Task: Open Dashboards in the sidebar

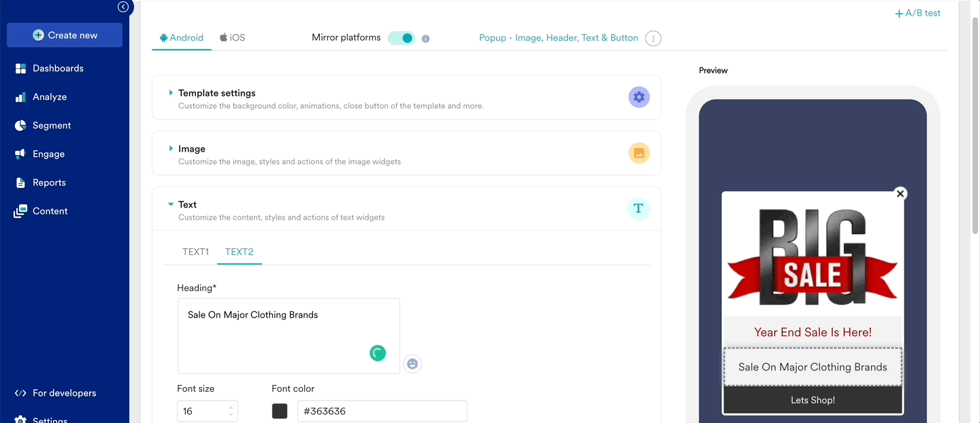Action: (x=58, y=69)
